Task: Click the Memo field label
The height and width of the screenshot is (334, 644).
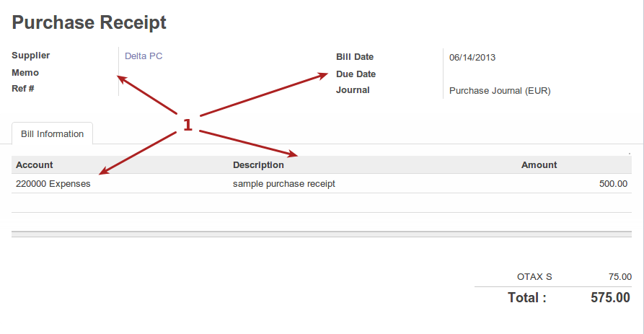Action: [25, 73]
